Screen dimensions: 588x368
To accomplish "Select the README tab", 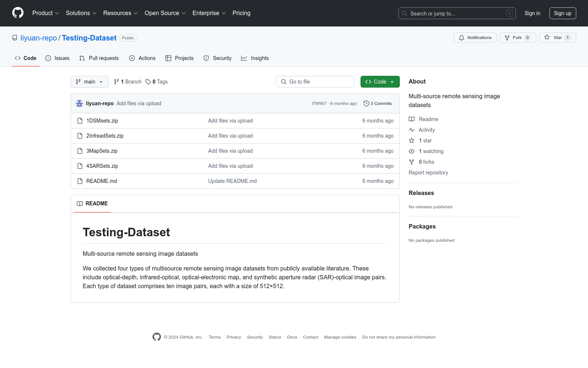I will [92, 204].
